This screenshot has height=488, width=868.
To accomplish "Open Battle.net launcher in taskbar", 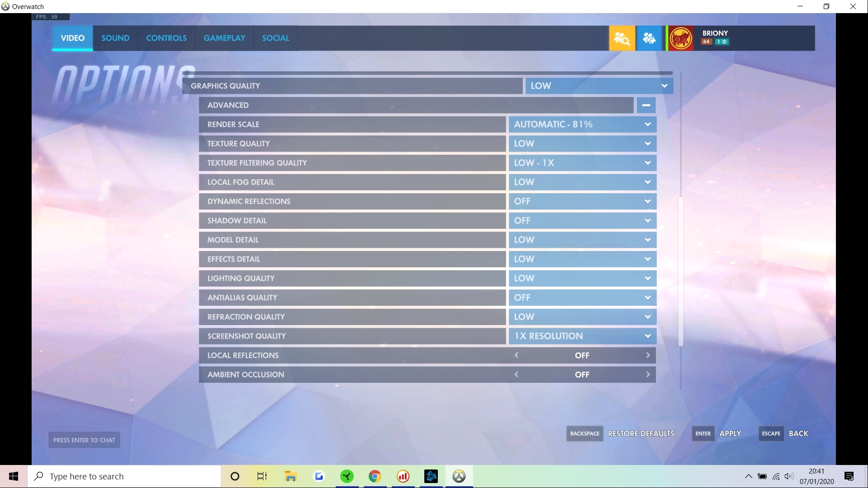I will [431, 476].
